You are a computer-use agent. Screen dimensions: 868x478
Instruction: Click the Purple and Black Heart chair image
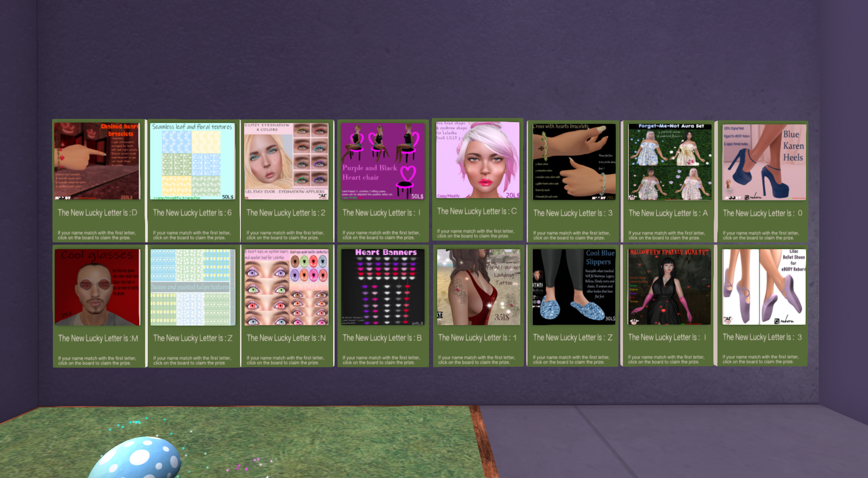382,161
